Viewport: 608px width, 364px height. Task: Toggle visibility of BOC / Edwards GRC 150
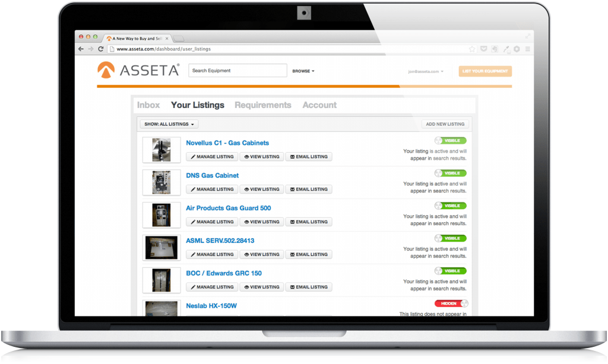coord(451,271)
